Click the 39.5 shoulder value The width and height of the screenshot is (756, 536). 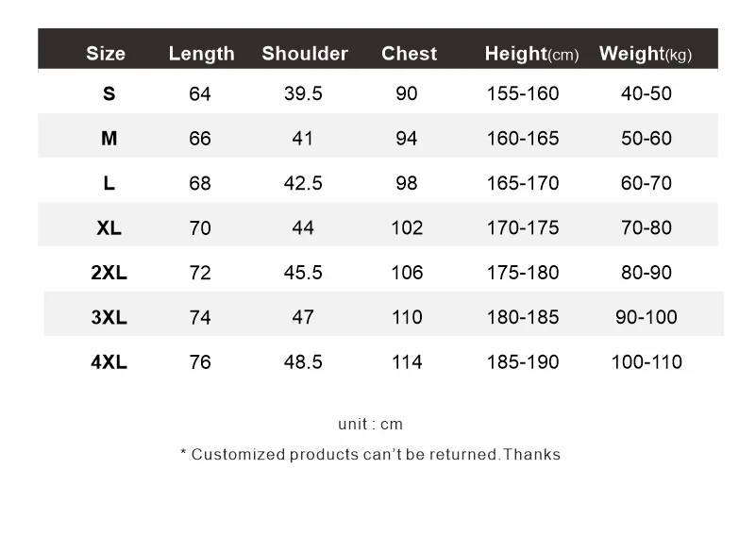point(303,93)
